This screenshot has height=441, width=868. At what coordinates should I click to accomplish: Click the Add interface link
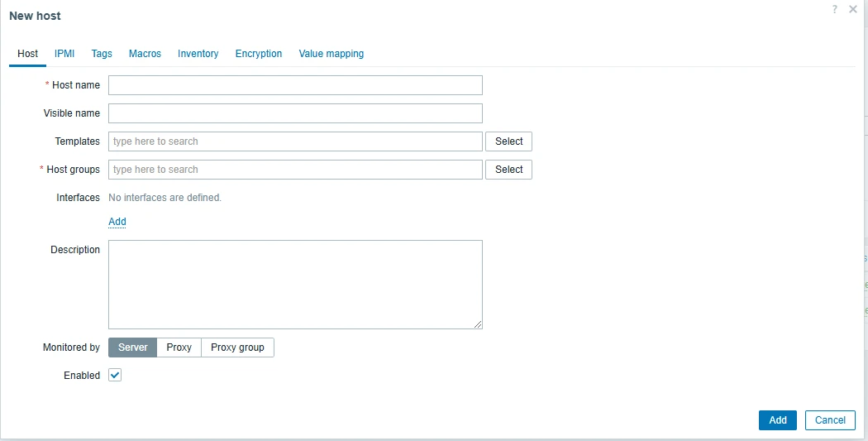pyautogui.click(x=117, y=222)
